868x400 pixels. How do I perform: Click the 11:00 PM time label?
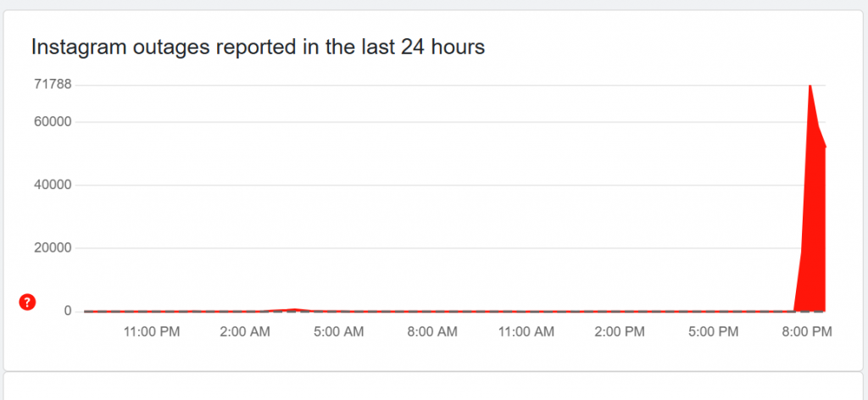(152, 333)
